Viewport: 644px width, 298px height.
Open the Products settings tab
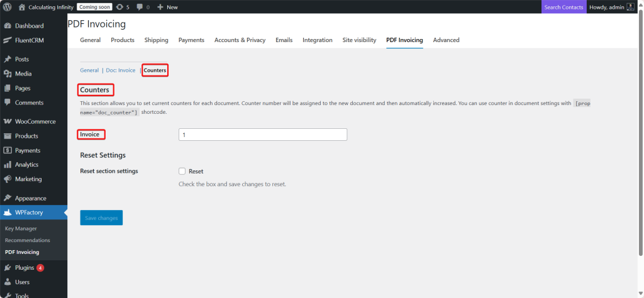[123, 40]
